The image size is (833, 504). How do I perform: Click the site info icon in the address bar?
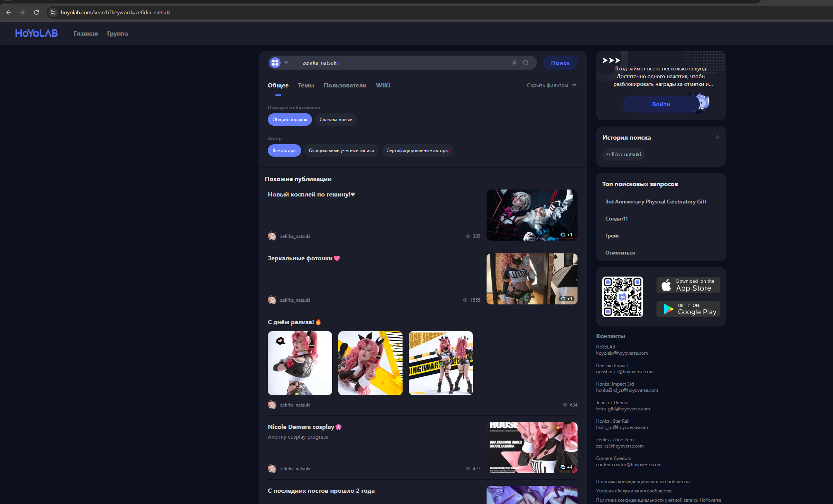pyautogui.click(x=53, y=12)
